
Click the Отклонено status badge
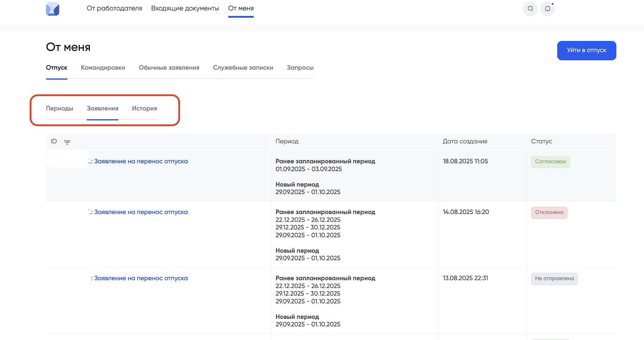coord(549,213)
